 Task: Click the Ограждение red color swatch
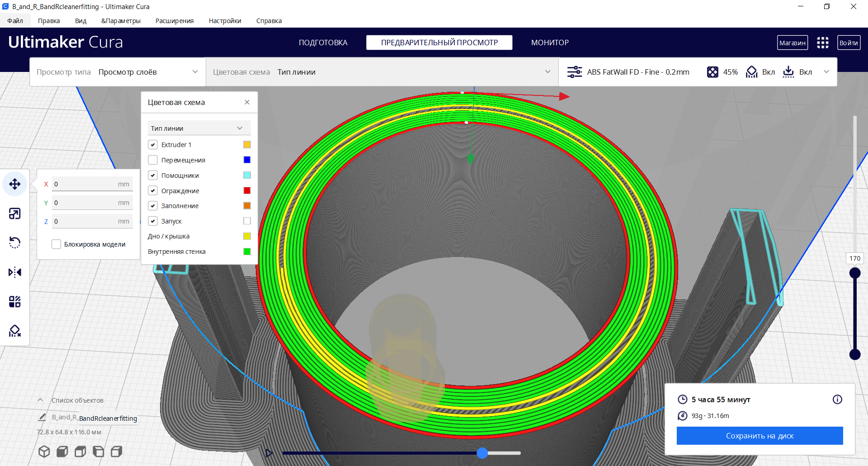coord(247,190)
